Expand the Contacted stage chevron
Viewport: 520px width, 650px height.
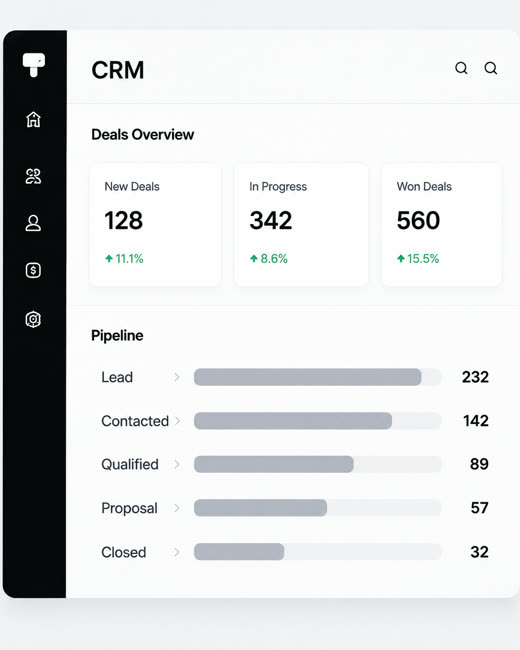[177, 421]
